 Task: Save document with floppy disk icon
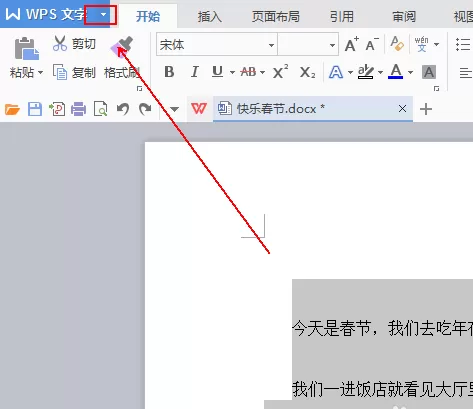(x=35, y=109)
